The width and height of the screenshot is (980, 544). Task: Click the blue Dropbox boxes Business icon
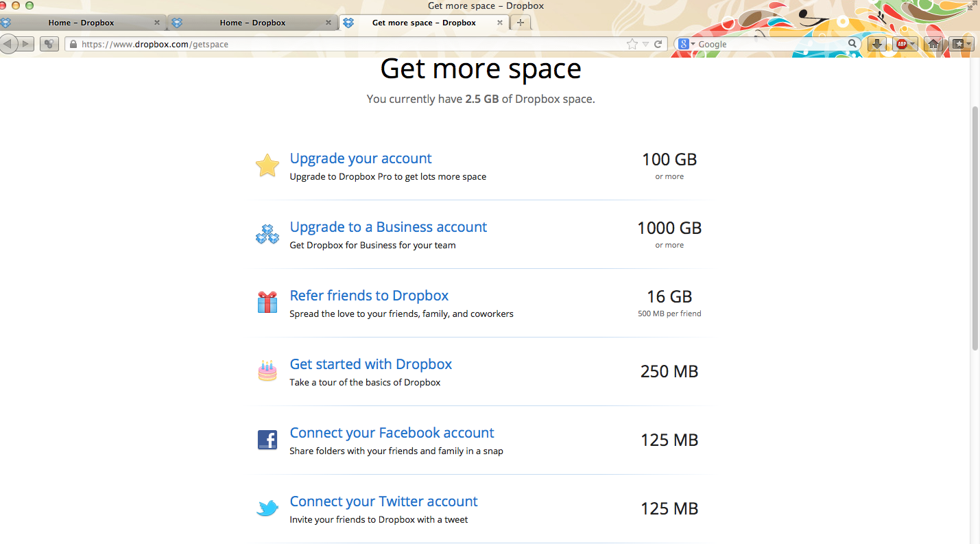[267, 234]
